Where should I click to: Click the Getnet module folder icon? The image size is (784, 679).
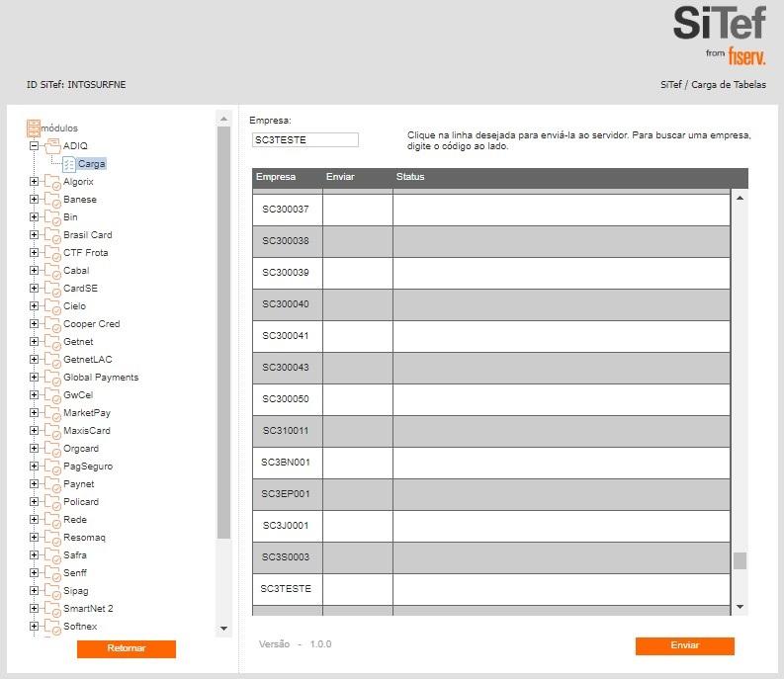point(52,342)
